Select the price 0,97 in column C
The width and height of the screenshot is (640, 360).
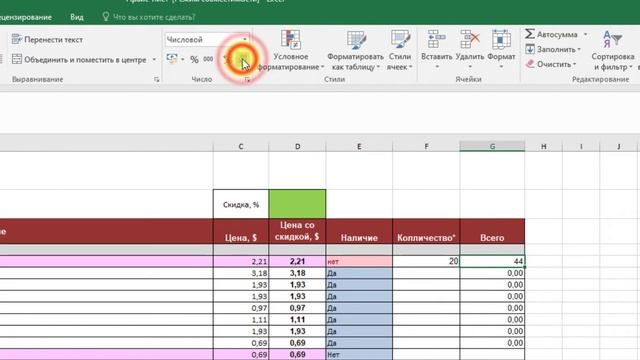241,308
